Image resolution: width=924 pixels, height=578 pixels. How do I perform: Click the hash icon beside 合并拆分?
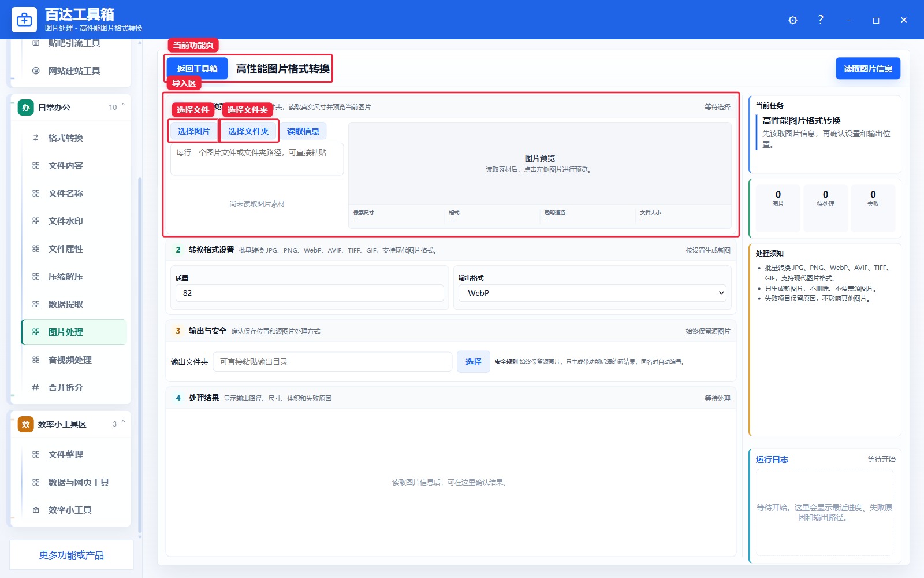click(x=36, y=387)
